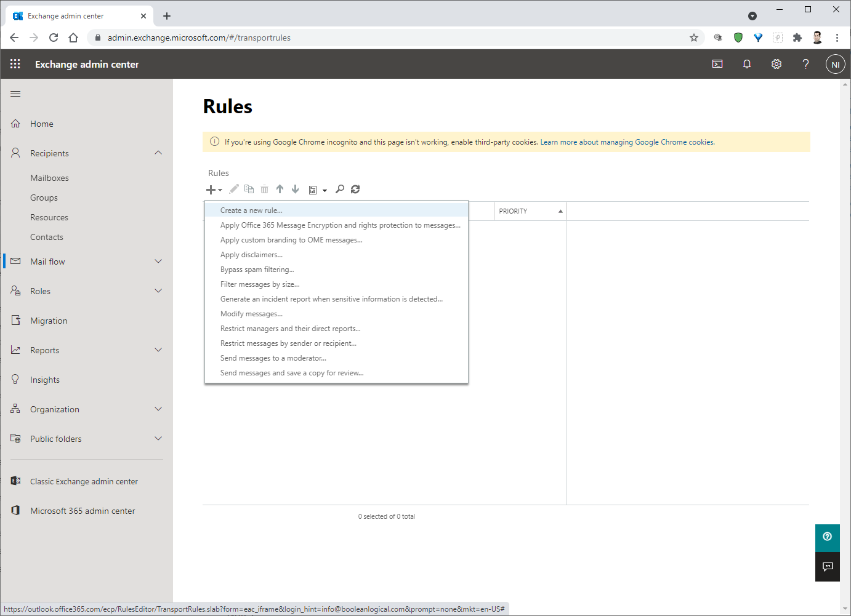Screen dimensions: 851x616
Task: Select Apply disclaimers from the menu
Action: point(251,254)
